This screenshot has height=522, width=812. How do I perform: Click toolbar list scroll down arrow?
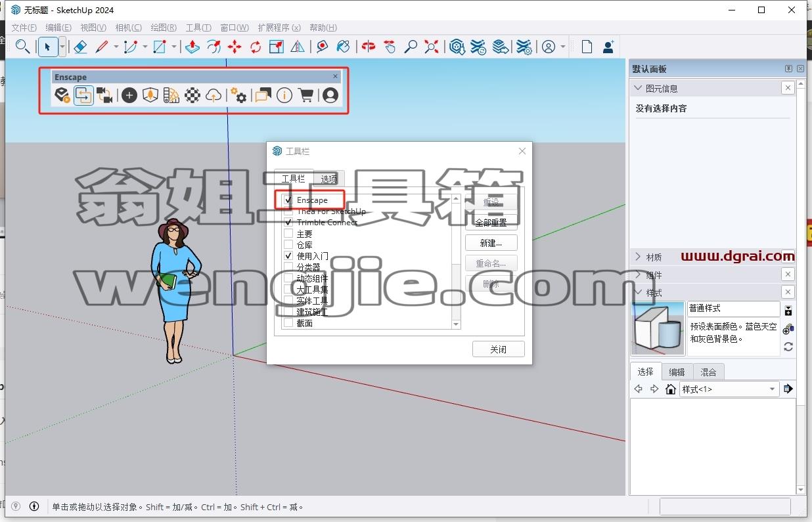(457, 324)
